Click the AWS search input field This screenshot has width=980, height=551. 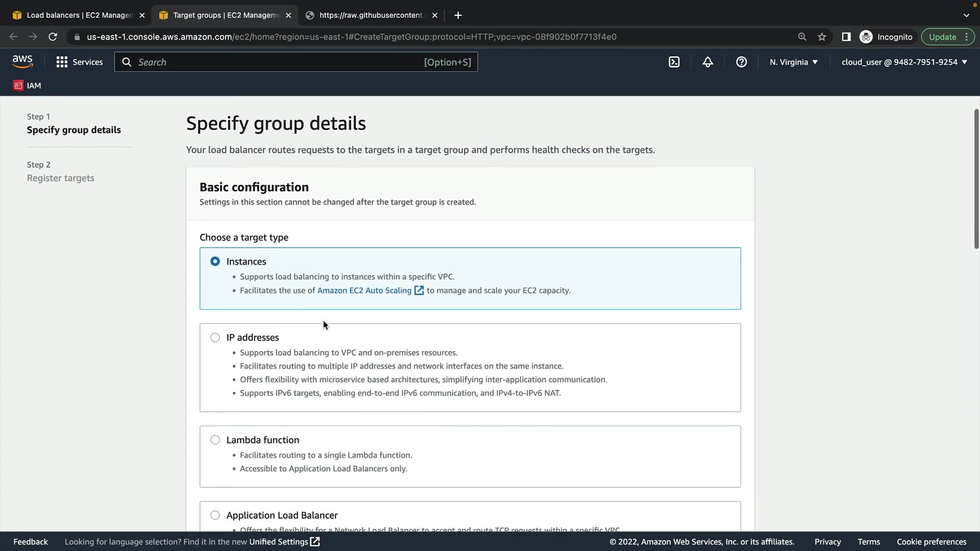278,62
